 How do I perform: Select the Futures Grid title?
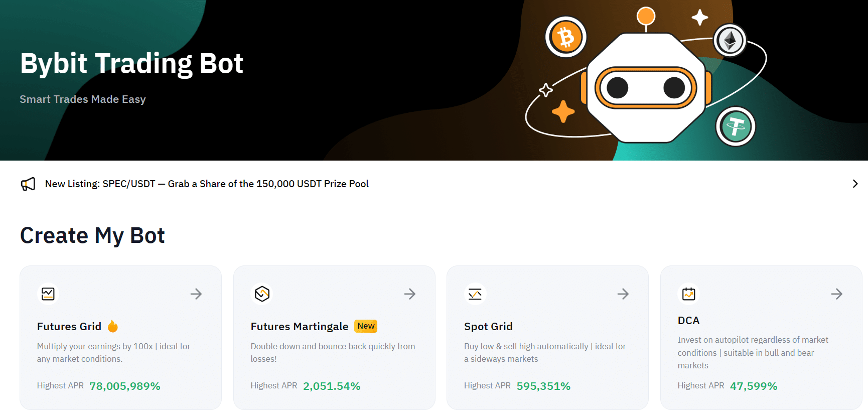coord(69,327)
